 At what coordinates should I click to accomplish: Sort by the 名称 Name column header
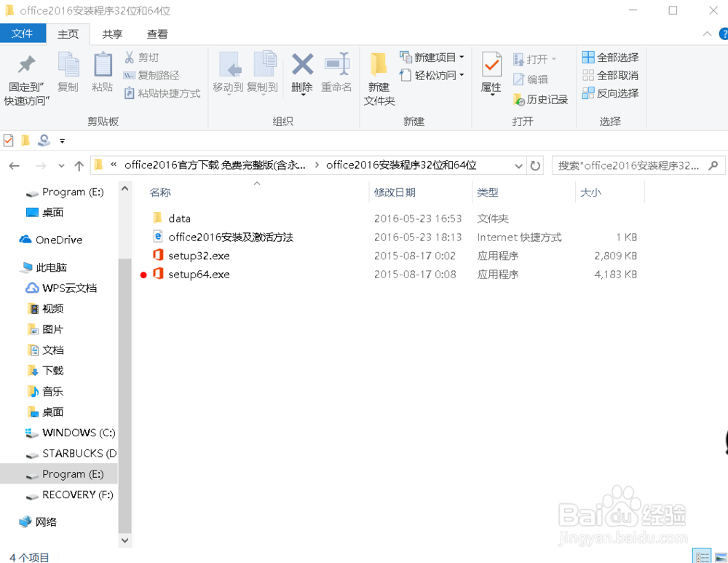tap(160, 192)
